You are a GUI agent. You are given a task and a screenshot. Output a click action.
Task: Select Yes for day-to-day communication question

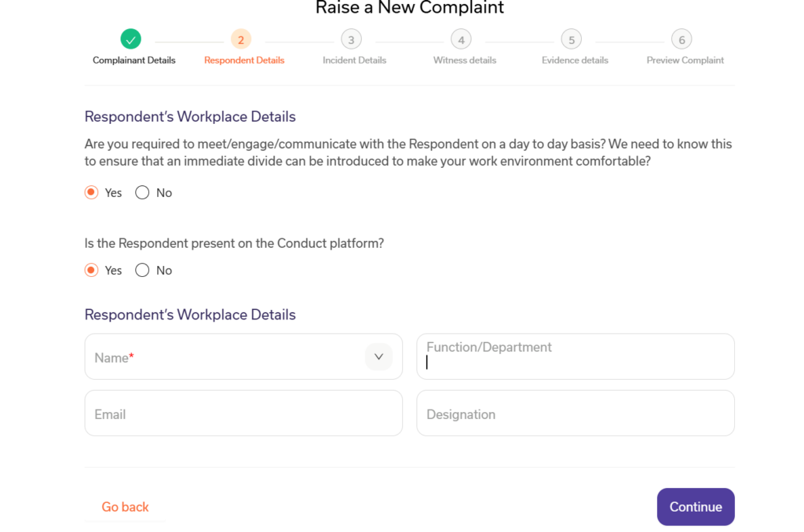[92, 193]
